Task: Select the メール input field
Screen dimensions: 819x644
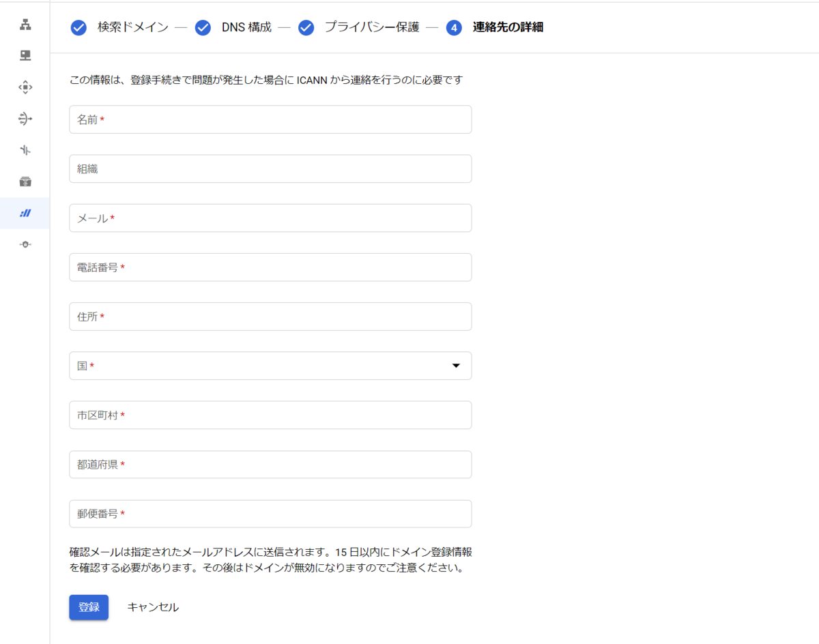Action: pos(270,218)
